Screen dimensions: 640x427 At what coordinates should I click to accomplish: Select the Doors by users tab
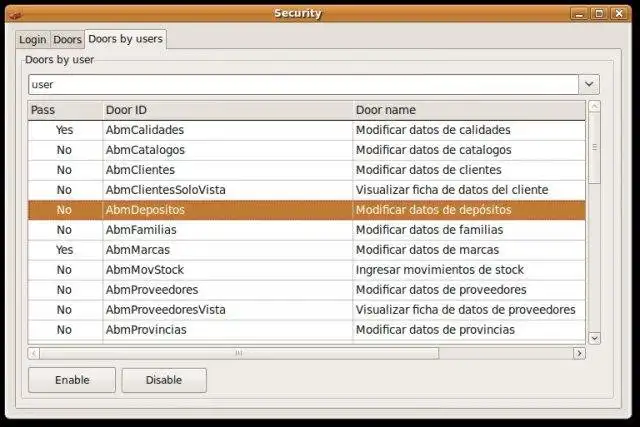[125, 39]
